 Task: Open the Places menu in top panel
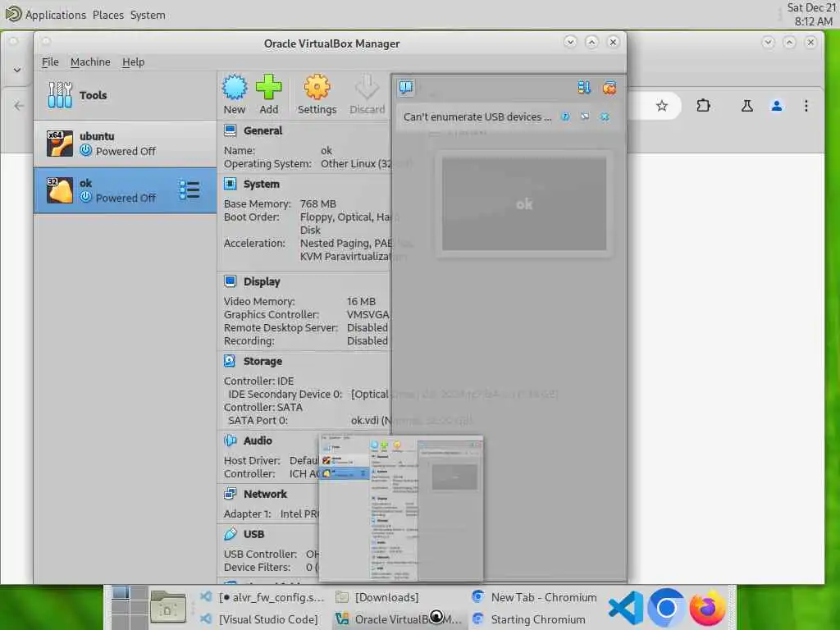tap(107, 15)
